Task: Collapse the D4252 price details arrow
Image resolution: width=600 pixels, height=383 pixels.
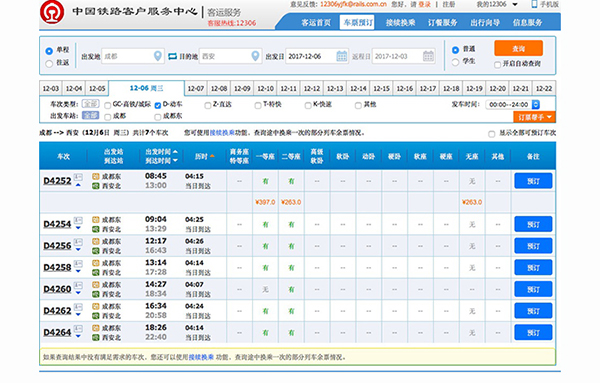Action: 78,185
